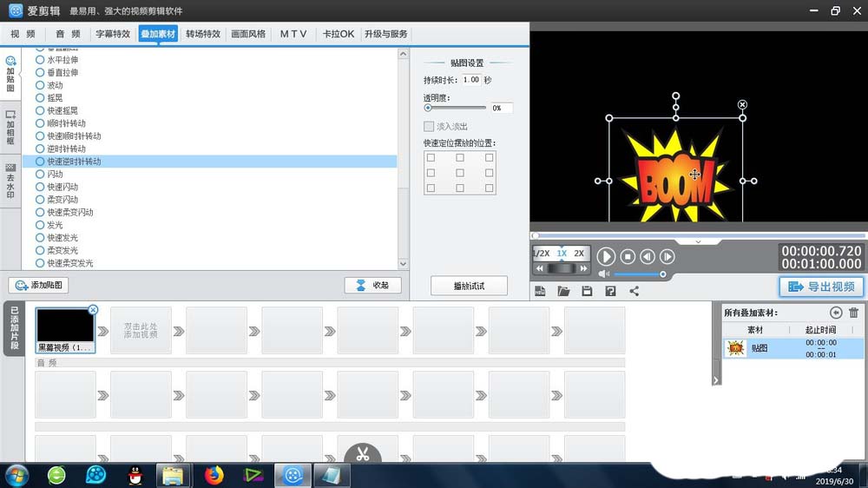Click the stop playback button
Screen dimensions: 868x488
628,256
